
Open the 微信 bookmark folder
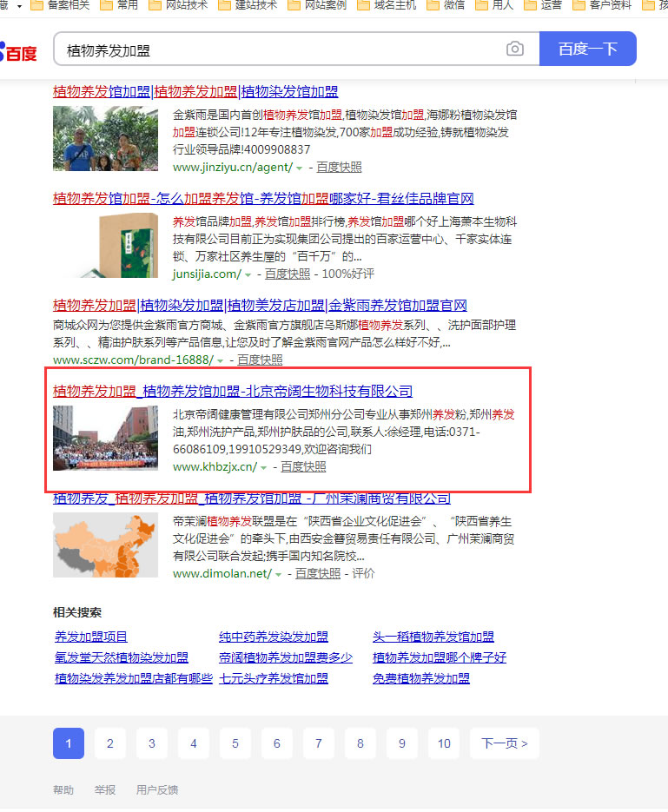(445, 5)
